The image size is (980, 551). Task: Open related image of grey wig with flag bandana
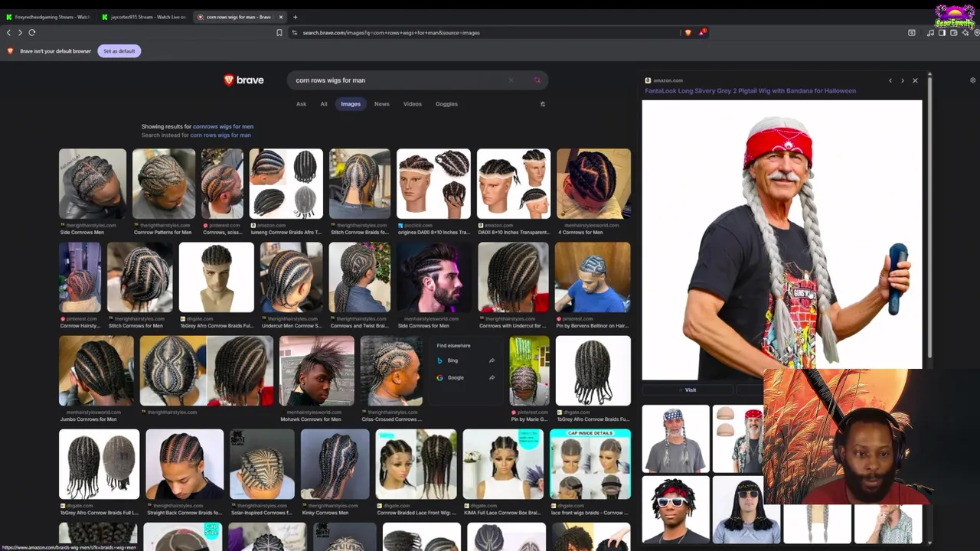tap(675, 439)
